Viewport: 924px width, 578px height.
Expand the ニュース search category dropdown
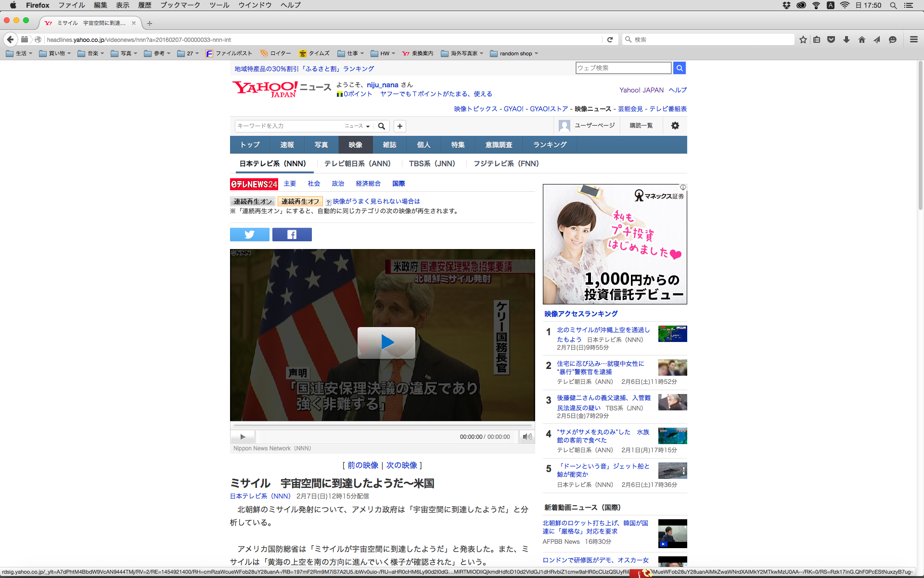tap(357, 126)
